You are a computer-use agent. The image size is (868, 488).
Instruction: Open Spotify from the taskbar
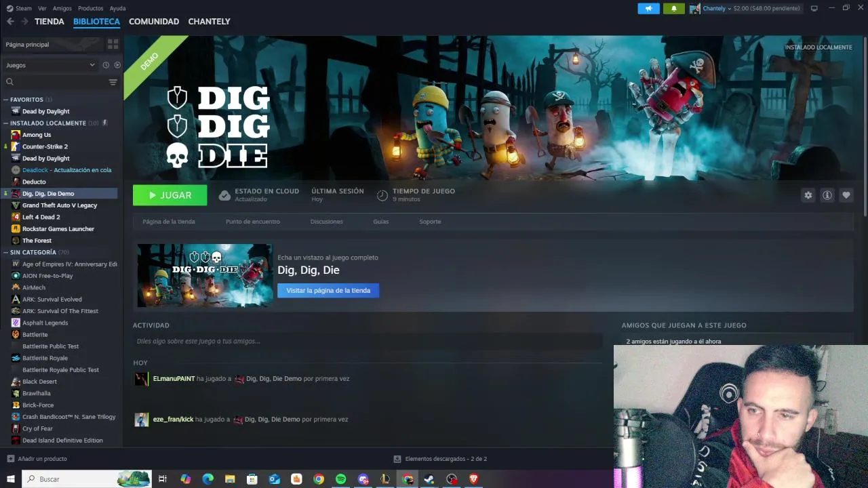tap(341, 479)
